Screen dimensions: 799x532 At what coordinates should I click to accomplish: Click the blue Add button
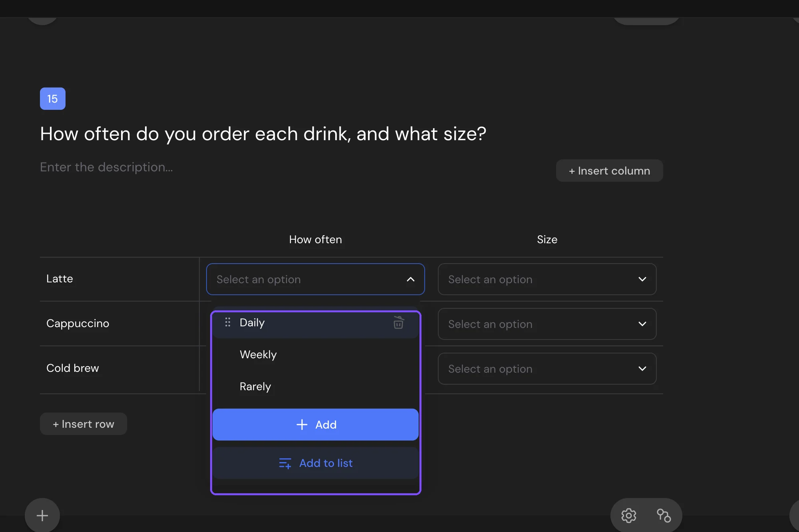click(x=315, y=425)
